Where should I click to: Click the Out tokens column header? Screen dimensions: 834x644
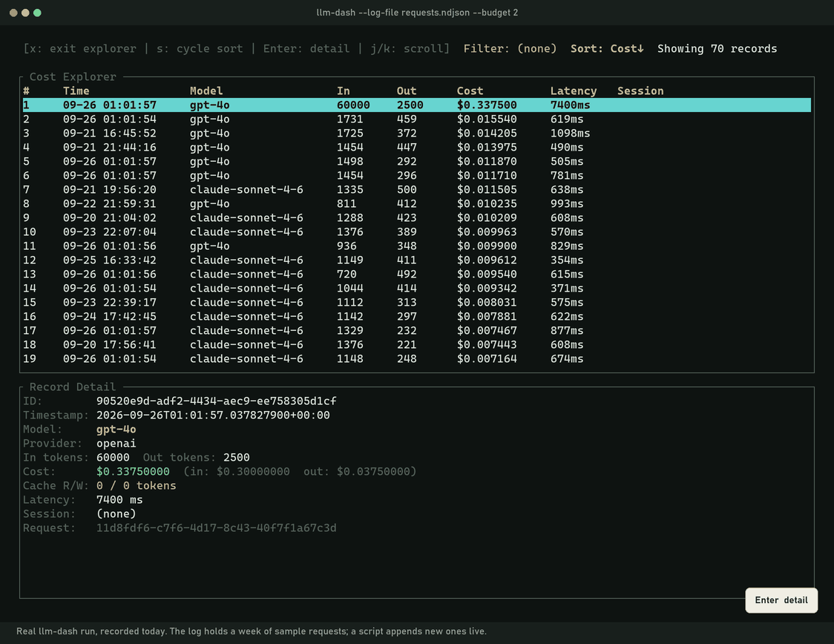407,91
